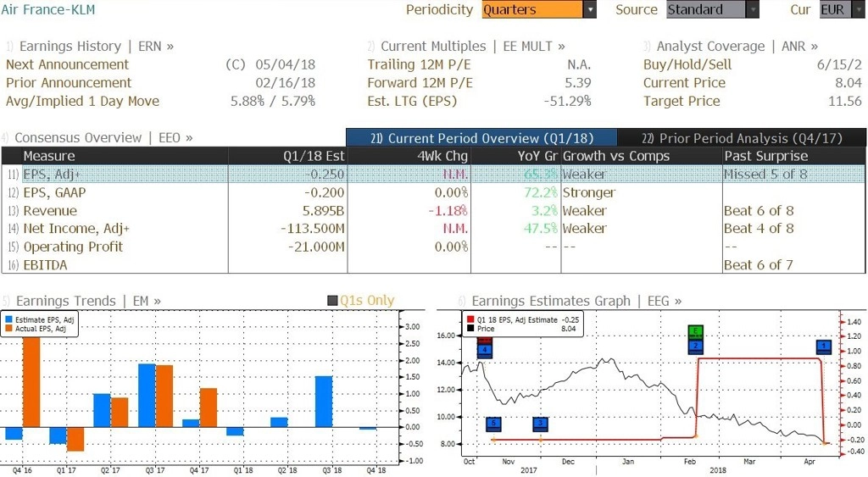Click the blue event marker 4
This screenshot has width=868, height=477.
(484, 350)
